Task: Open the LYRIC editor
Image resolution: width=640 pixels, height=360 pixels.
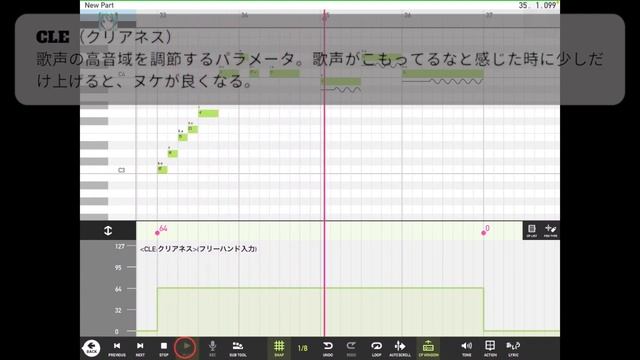Action: 513,349
